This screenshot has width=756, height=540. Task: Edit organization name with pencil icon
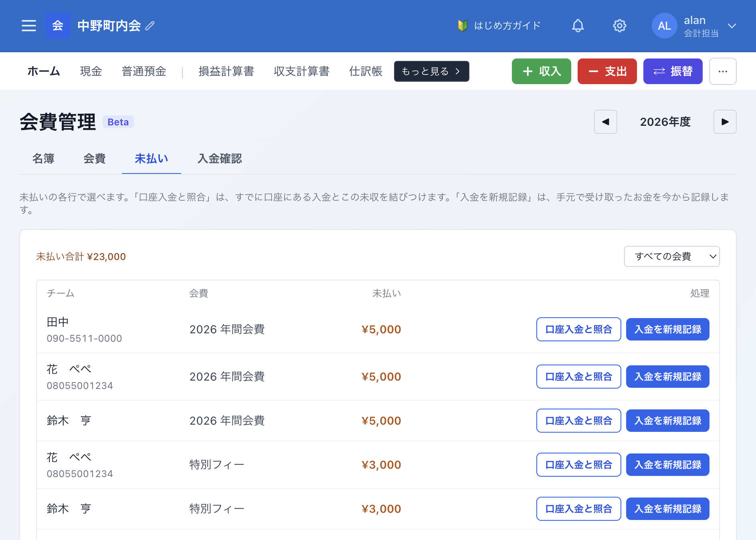(150, 26)
